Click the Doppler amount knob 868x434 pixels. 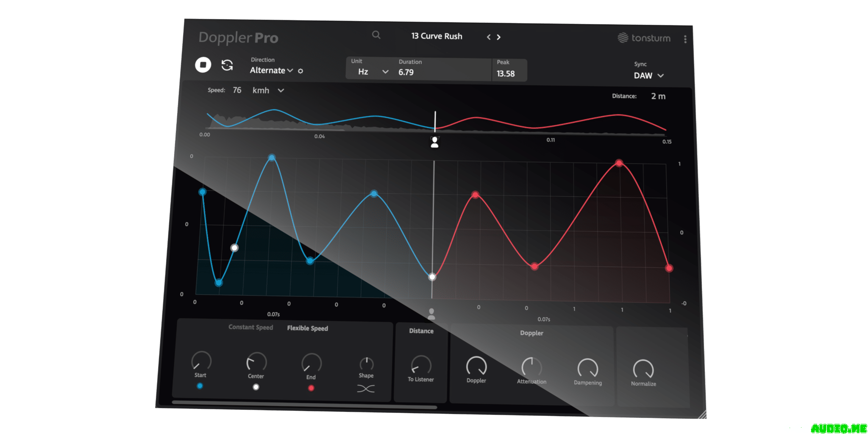(476, 367)
